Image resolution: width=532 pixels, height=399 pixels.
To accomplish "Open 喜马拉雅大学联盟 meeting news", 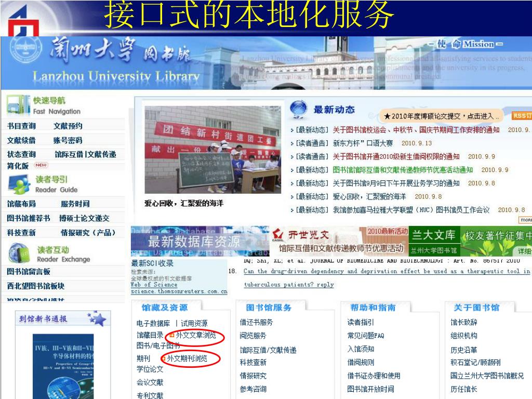I will pyautogui.click(x=411, y=210).
